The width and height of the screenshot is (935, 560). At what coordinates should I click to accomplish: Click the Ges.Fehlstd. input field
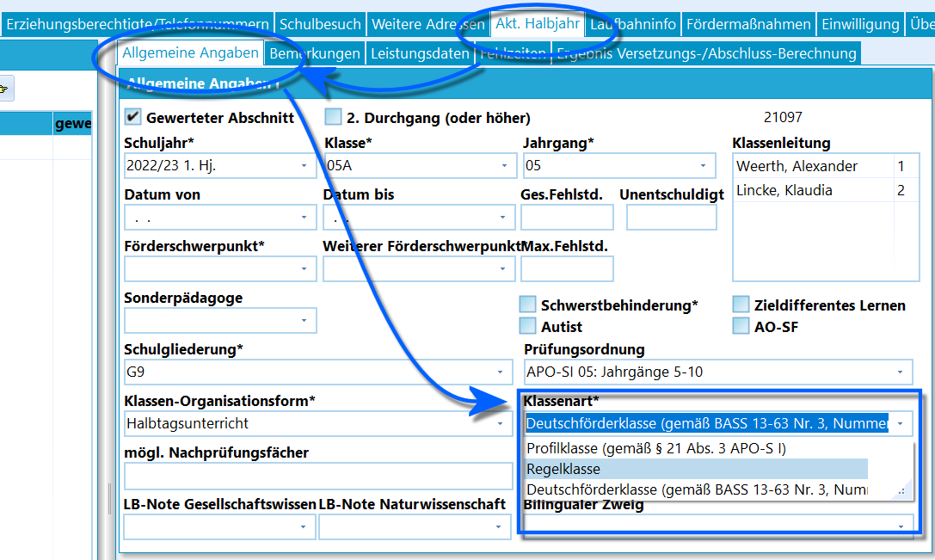pyautogui.click(x=567, y=218)
